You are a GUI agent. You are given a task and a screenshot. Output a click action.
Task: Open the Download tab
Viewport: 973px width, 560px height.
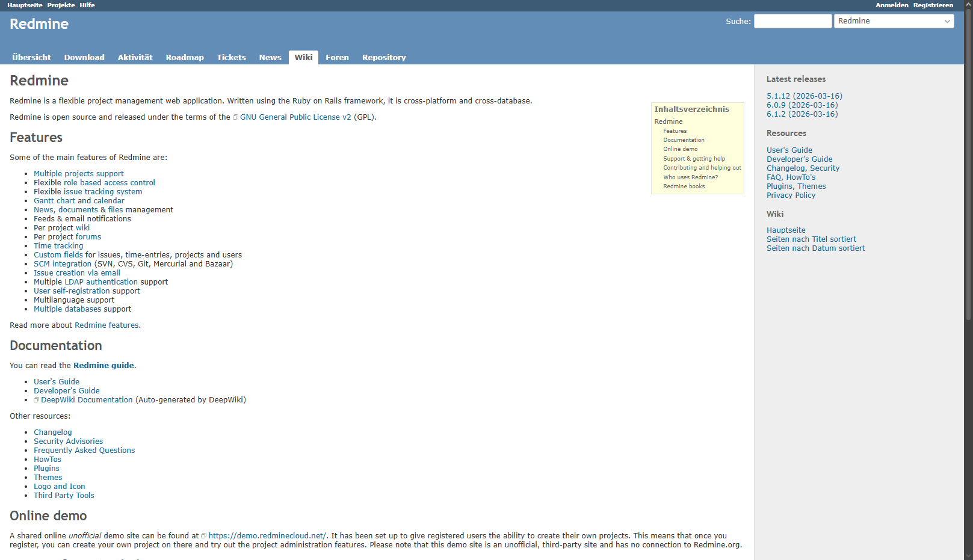(x=84, y=58)
